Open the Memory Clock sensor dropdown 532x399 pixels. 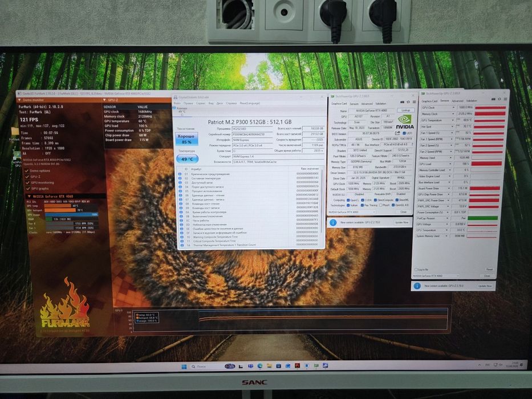point(453,114)
